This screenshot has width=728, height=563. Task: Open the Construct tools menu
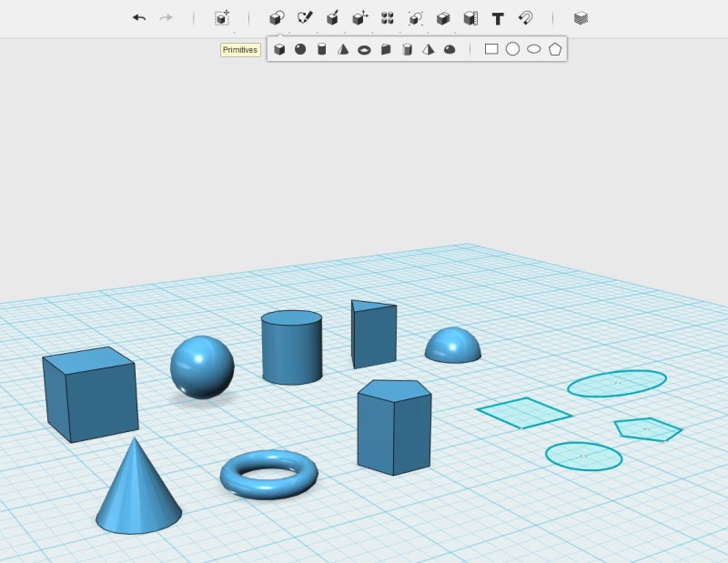332,18
